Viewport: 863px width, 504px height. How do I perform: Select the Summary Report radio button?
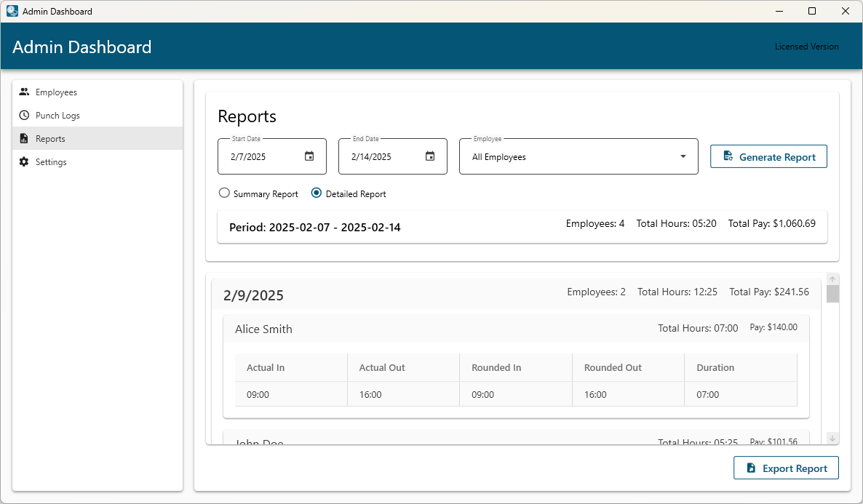[224, 193]
